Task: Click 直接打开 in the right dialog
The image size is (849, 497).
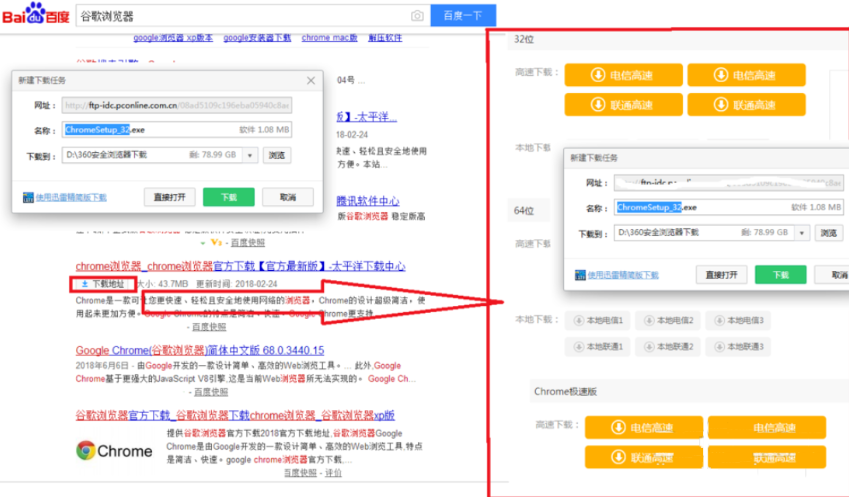Action: point(720,275)
